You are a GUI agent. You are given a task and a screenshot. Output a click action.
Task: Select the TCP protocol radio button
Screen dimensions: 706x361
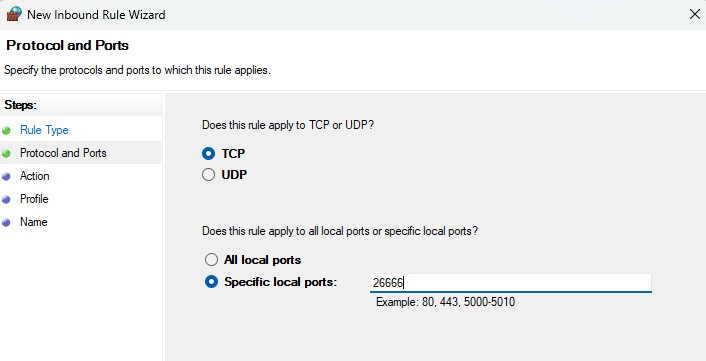coord(208,153)
